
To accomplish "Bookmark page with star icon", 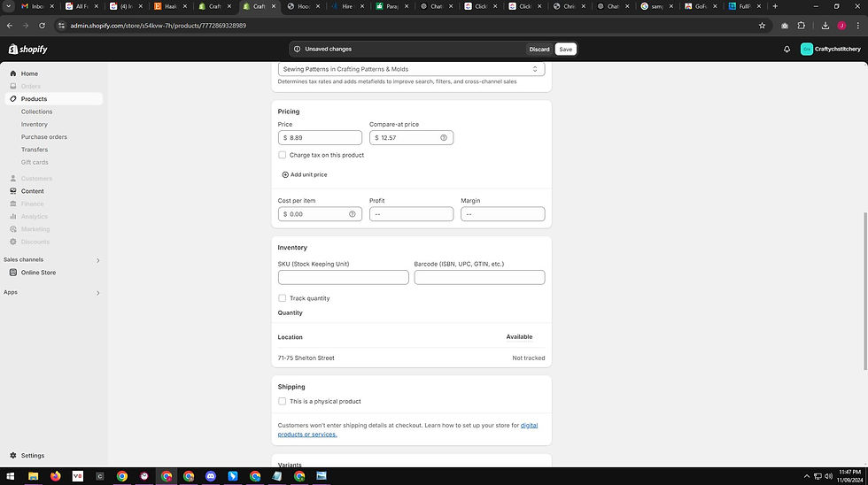I will click(x=762, y=26).
